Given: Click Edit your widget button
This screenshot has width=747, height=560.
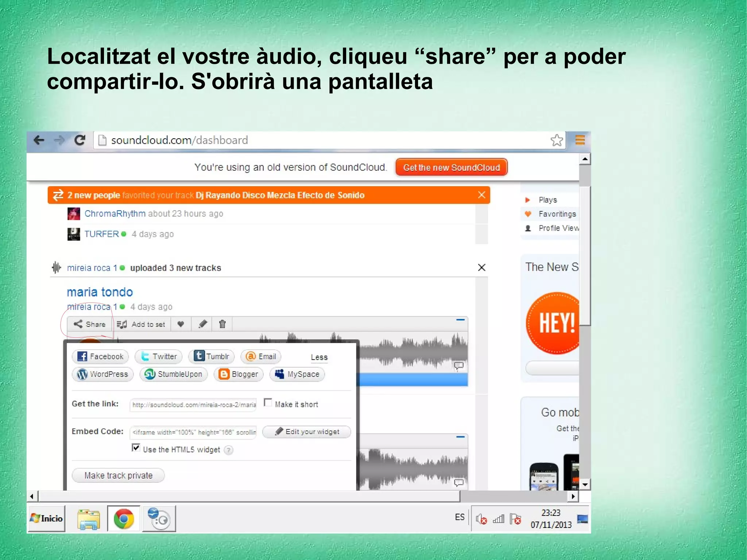Looking at the screenshot, I should pyautogui.click(x=307, y=432).
